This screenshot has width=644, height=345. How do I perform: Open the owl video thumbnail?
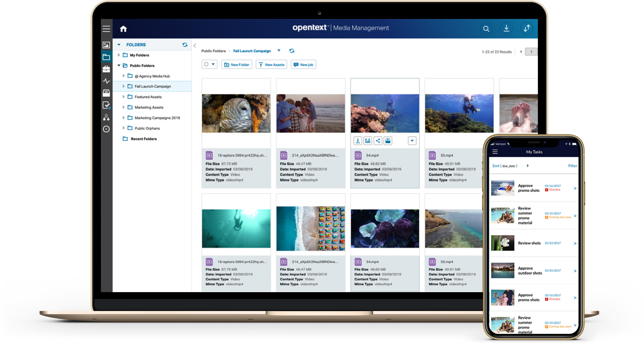pos(236,113)
